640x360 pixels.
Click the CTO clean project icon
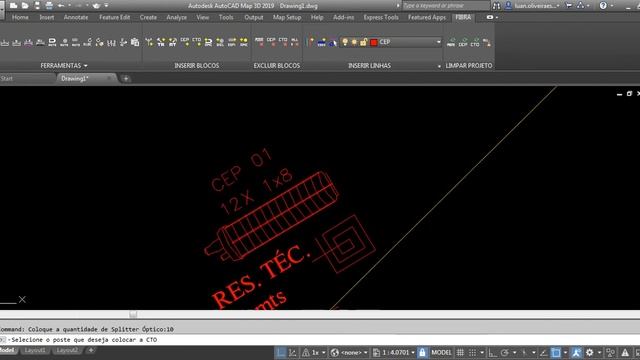[475, 42]
